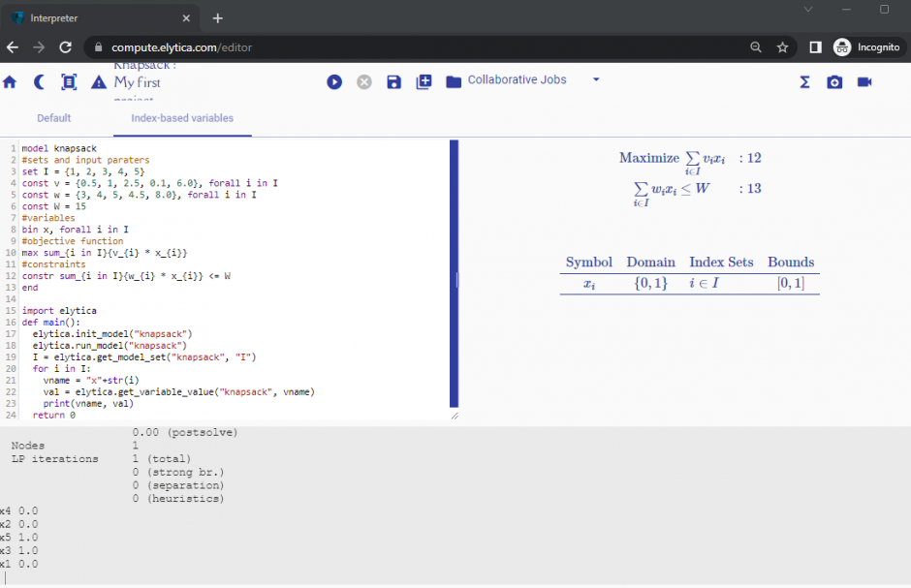911x588 pixels.
Task: Open the Collaborative Jobs dropdown
Action: click(595, 81)
